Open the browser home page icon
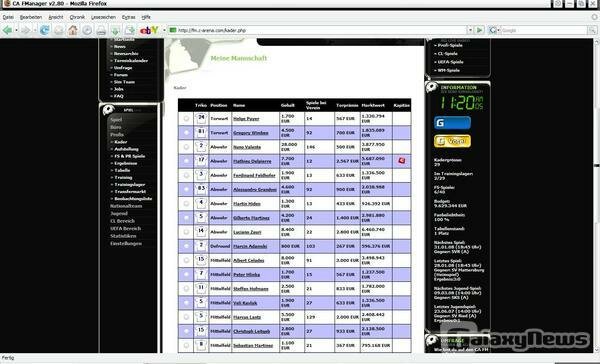Viewport: 600px width, 364px height. [x=73, y=30]
